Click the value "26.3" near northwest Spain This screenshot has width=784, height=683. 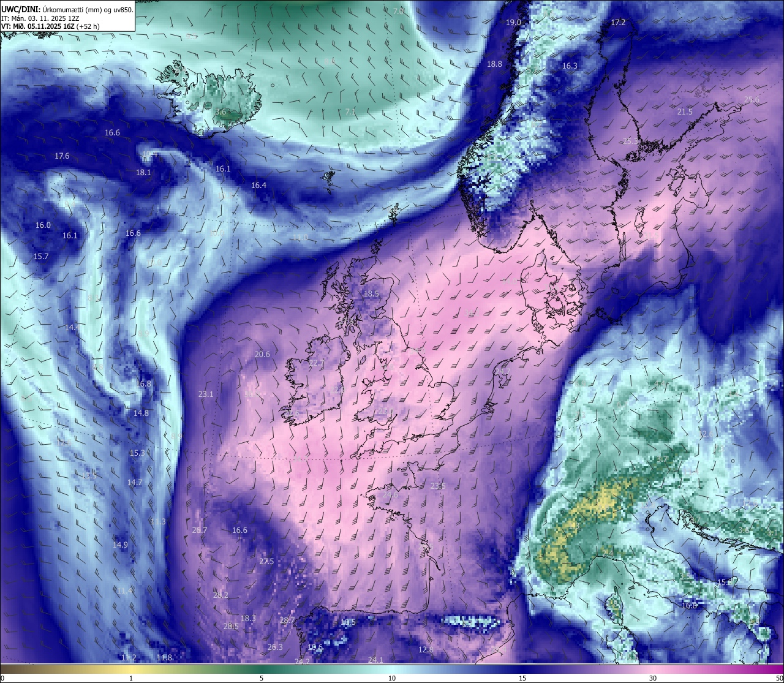[275, 647]
